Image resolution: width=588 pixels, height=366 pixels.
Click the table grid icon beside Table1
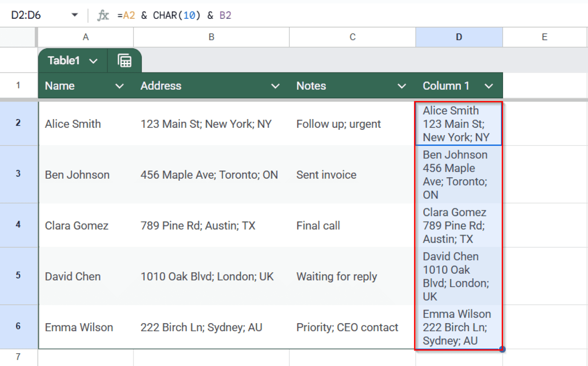124,60
